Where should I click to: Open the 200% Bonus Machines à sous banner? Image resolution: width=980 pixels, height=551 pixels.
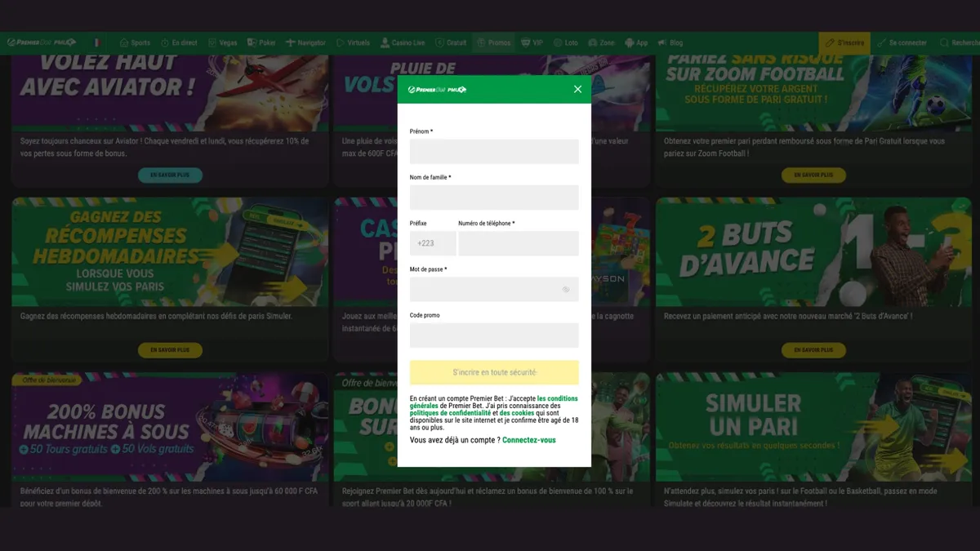[x=170, y=427]
